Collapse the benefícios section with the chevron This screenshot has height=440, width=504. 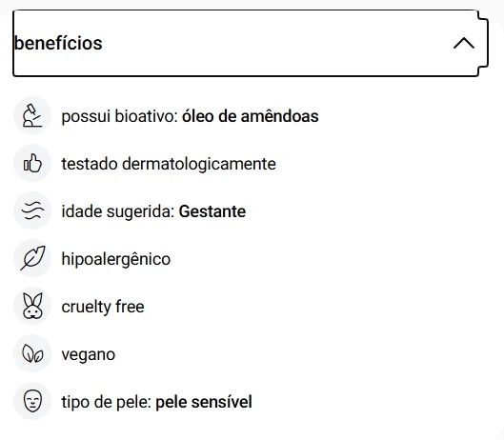[464, 43]
